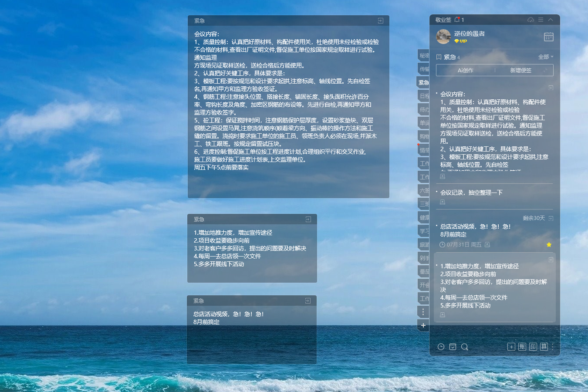Screen dimensions: 588x392
Task: Pop out the 增加地推力度 note in panel
Action: [551, 260]
